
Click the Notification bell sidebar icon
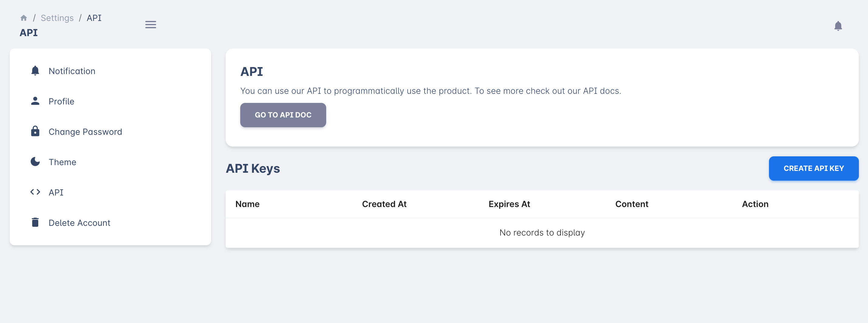click(35, 71)
